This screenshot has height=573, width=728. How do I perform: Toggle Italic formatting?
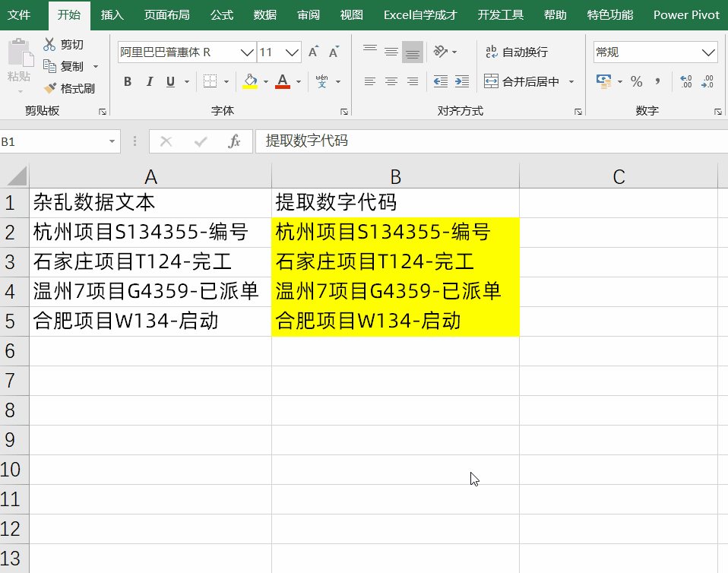[x=150, y=82]
